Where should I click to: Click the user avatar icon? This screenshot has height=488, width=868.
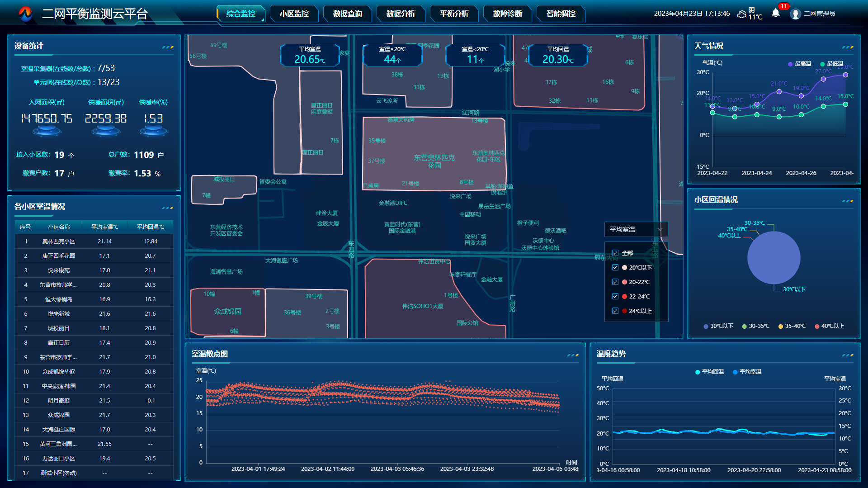[x=795, y=14]
